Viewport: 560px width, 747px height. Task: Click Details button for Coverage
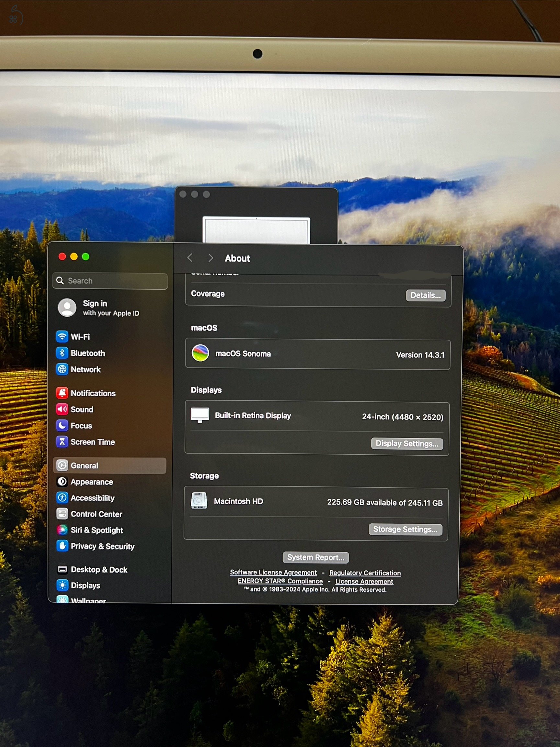426,295
